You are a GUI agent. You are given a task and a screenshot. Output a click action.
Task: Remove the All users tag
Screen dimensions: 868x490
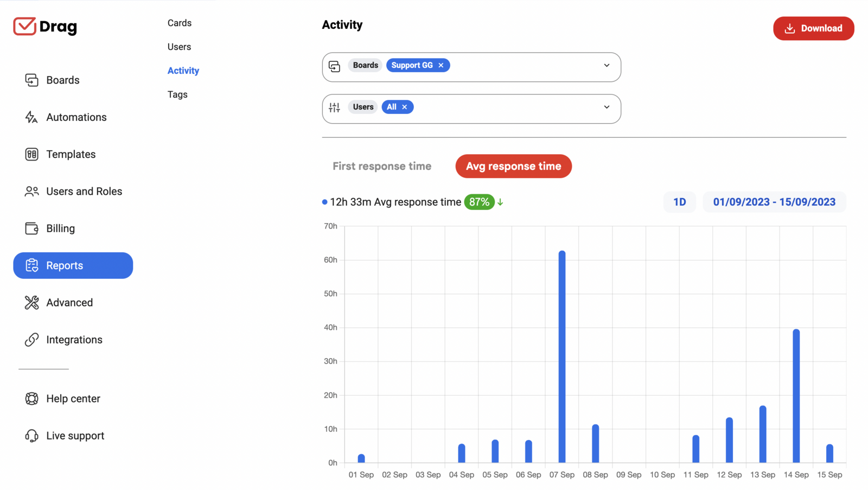point(405,107)
